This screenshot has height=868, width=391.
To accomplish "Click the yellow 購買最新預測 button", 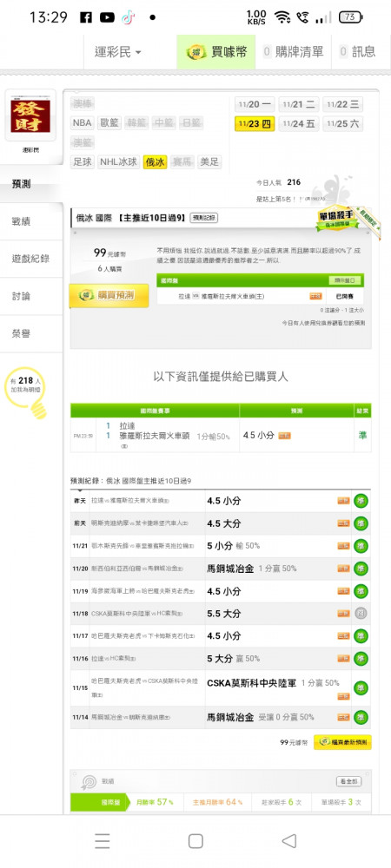I will pyautogui.click(x=342, y=742).
